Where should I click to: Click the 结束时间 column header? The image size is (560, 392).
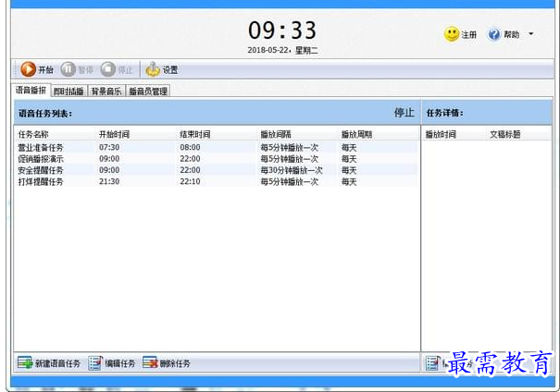[x=195, y=134]
